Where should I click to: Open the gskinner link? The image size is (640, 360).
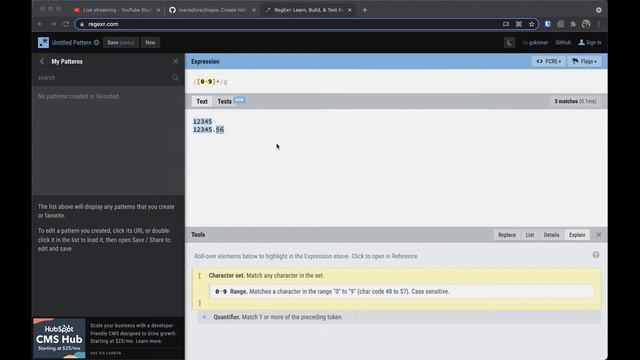click(538, 42)
